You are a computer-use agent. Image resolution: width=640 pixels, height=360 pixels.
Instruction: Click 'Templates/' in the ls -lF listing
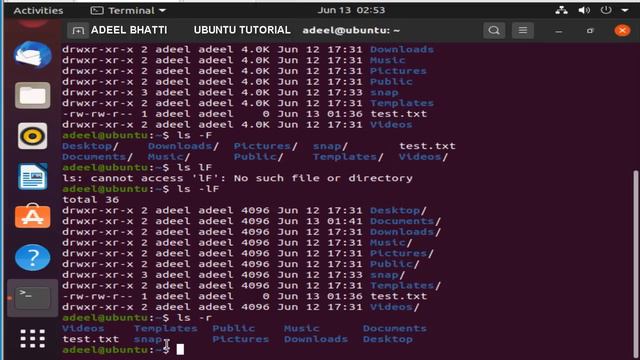click(x=405, y=285)
